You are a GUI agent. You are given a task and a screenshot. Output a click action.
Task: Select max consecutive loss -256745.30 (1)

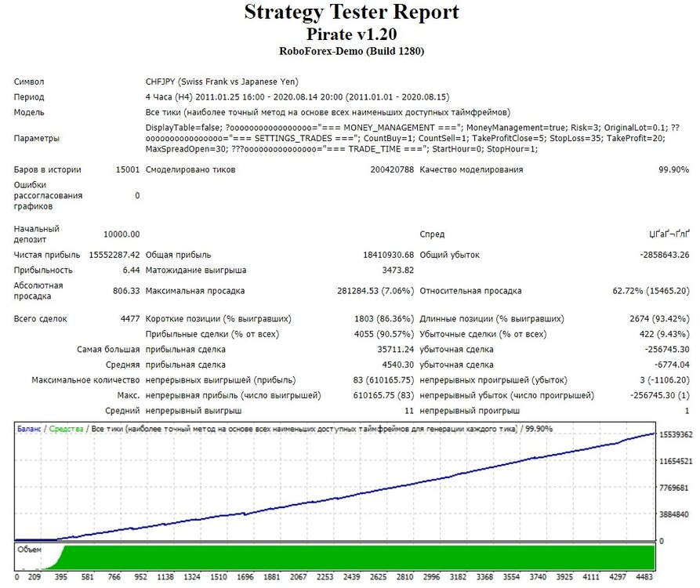pos(659,396)
